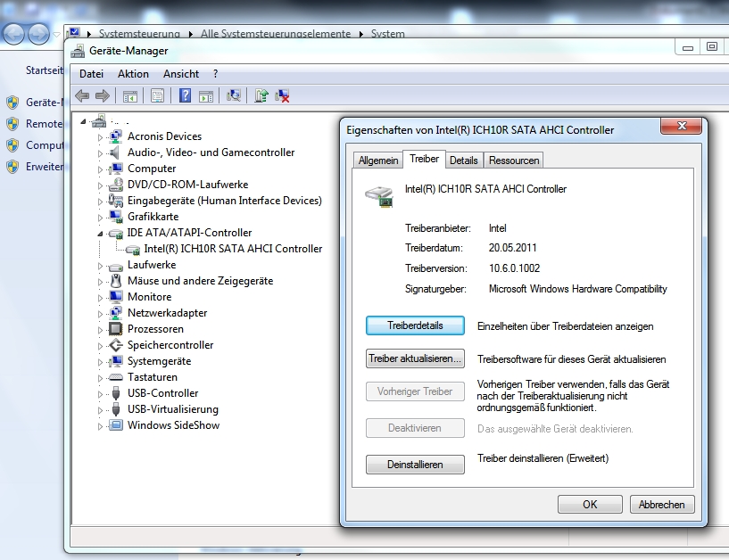Click the action pane toolbar icon beside Help
The image size is (729, 560).
pos(206,96)
